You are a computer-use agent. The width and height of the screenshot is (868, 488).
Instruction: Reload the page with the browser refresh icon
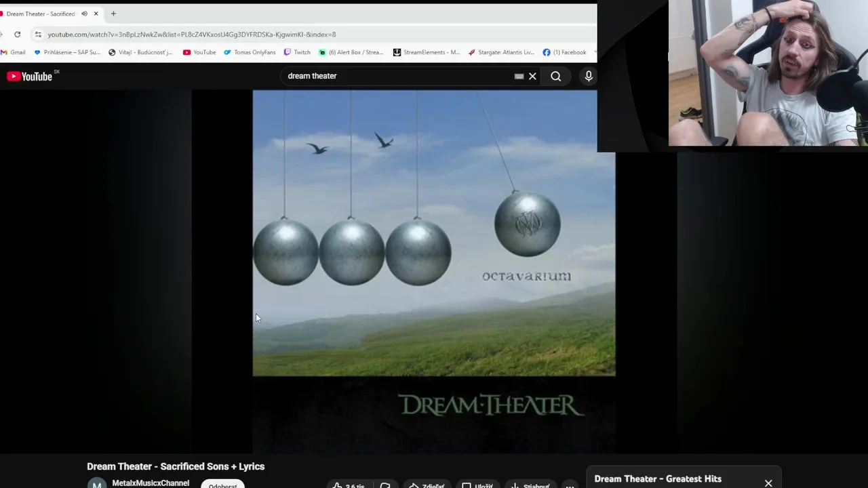coord(17,34)
